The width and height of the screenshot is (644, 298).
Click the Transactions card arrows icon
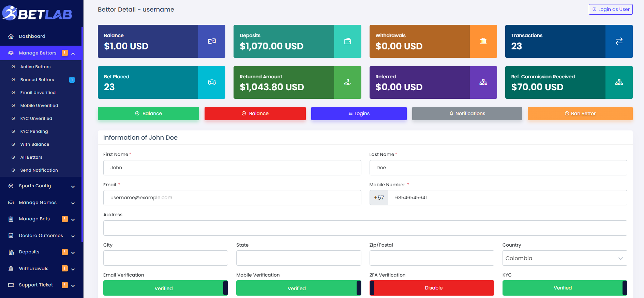619,41
